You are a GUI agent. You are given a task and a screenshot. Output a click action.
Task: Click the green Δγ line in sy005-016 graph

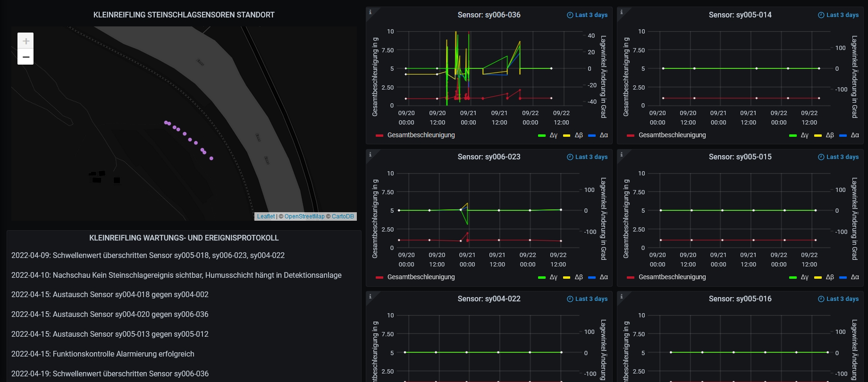(750, 352)
